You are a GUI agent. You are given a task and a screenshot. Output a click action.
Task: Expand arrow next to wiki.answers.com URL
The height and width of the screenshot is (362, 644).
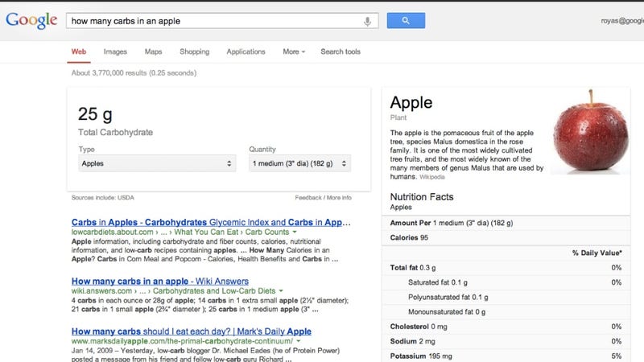[x=281, y=290]
